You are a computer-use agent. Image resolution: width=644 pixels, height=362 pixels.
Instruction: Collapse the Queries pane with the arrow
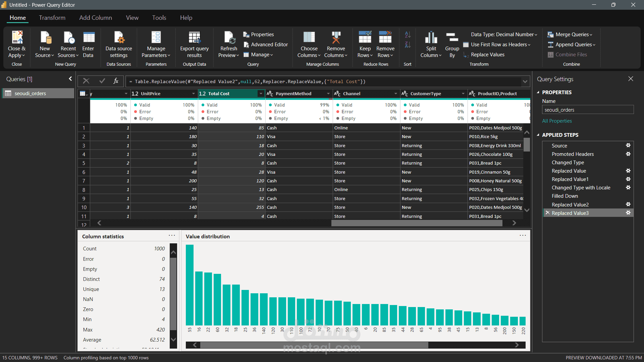70,79
